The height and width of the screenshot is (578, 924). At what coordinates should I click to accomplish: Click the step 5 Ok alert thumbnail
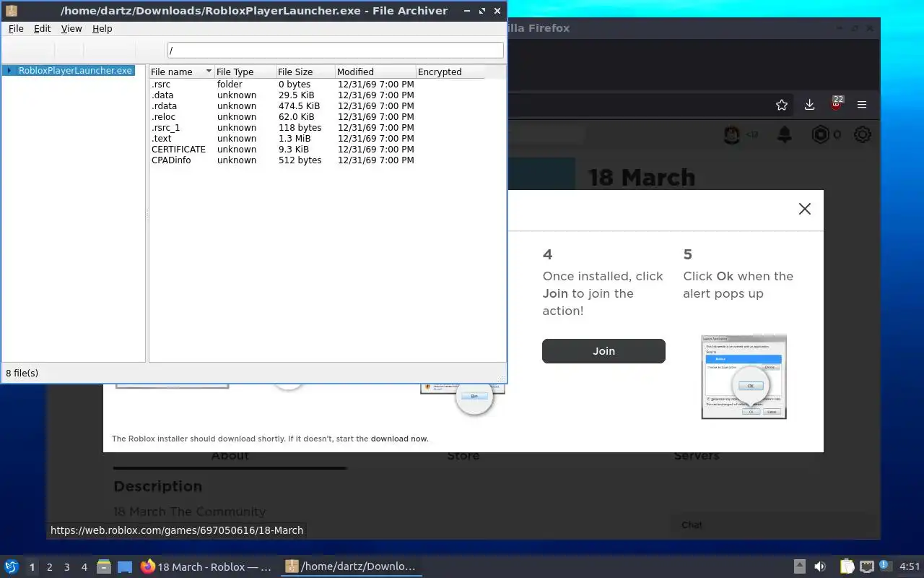744,377
